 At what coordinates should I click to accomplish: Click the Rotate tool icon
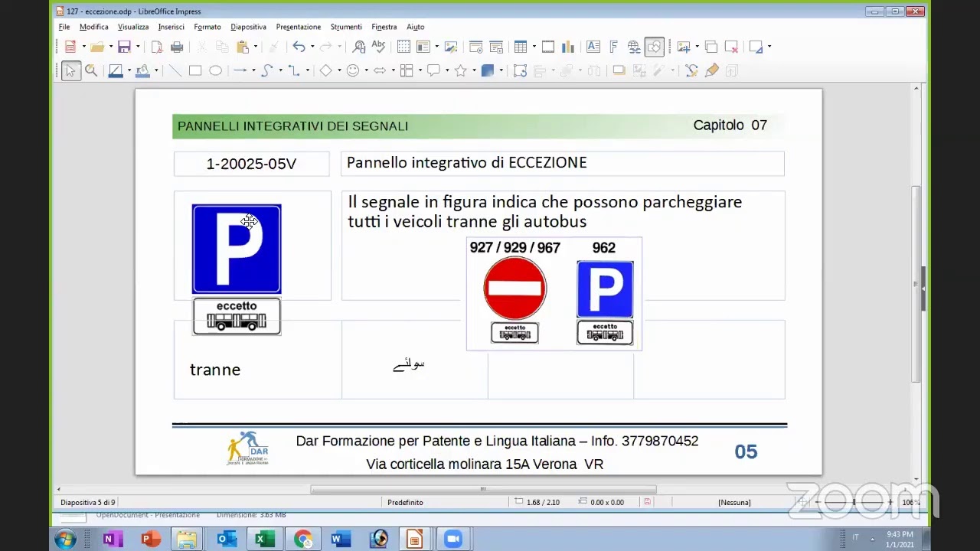[x=520, y=70]
